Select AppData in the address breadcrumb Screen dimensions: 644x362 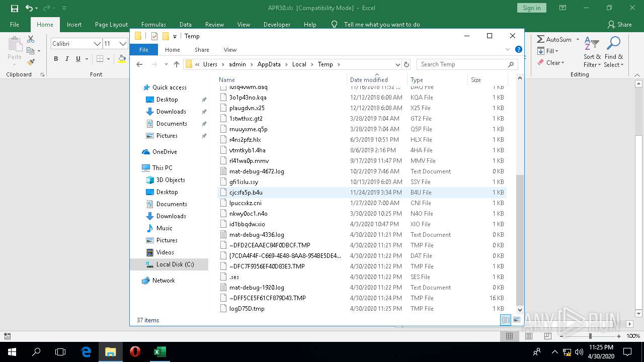[x=269, y=64]
